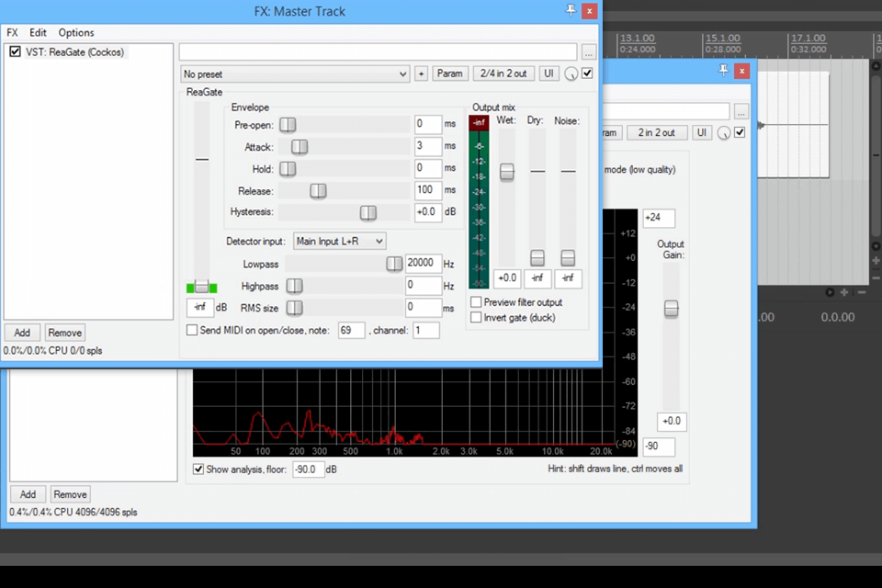Click the Noise fader handle
Viewport: 882px width, 588px height.
coord(568,257)
